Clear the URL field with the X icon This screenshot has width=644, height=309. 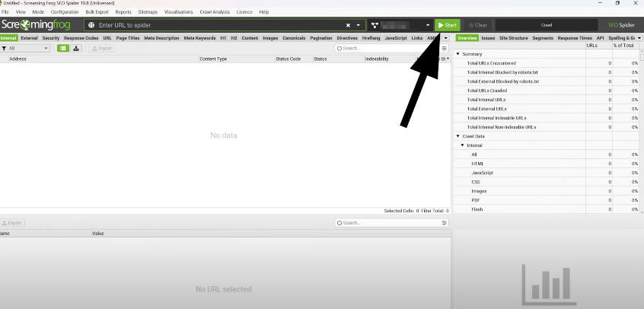point(348,25)
